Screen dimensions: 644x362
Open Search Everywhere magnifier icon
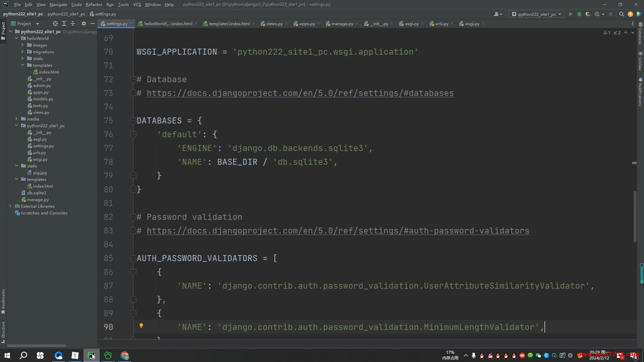click(622, 14)
